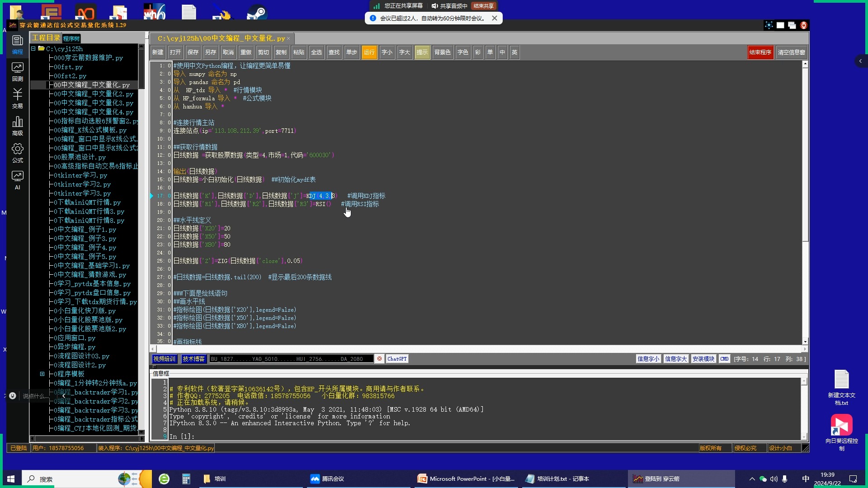This screenshot has height=488, width=868.
Task: Open 00fst2.py in the project tree
Action: coord(70,76)
